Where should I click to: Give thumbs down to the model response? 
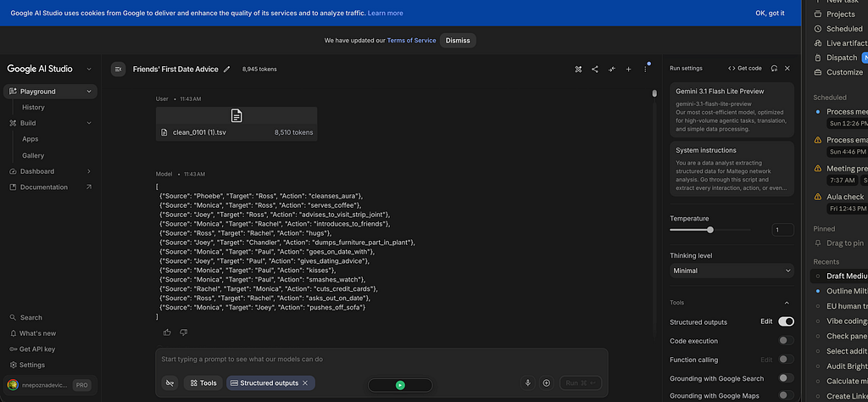[x=184, y=332]
